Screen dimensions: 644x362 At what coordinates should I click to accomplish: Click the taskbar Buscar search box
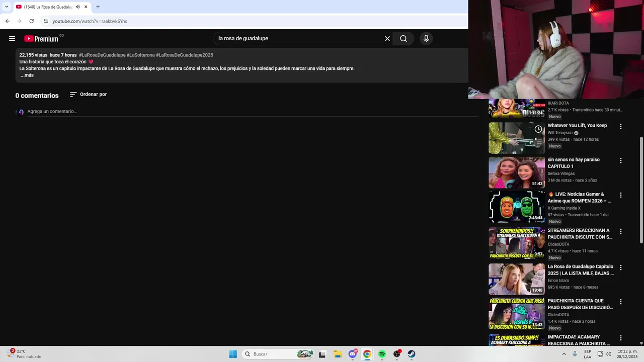pos(278,354)
